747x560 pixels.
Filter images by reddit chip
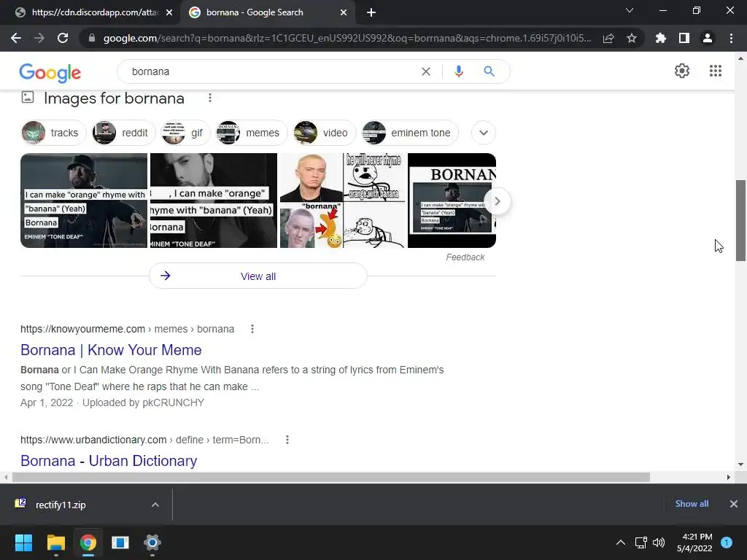click(124, 133)
